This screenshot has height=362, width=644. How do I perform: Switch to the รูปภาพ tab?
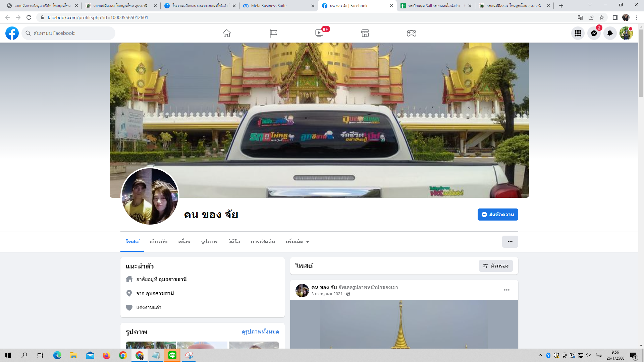(209, 242)
